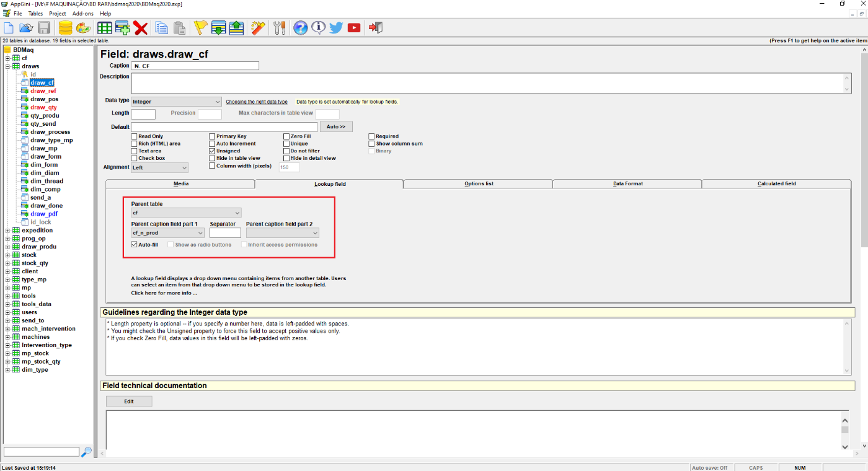This screenshot has height=471, width=868.
Task: Select draw_pdf field in tree
Action: [44, 214]
